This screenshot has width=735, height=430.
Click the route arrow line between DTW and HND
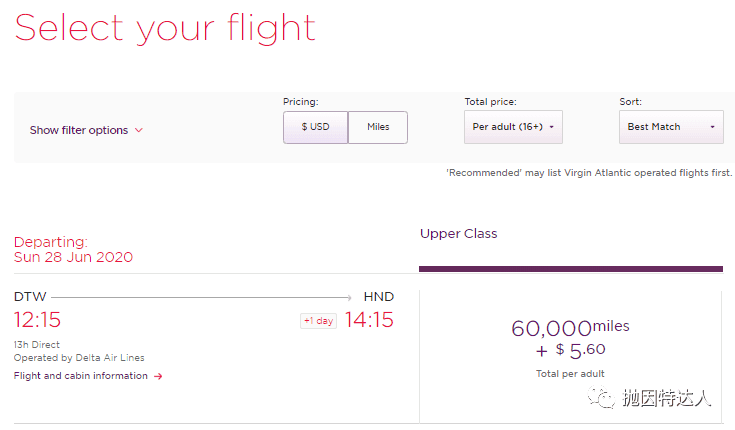pyautogui.click(x=201, y=297)
